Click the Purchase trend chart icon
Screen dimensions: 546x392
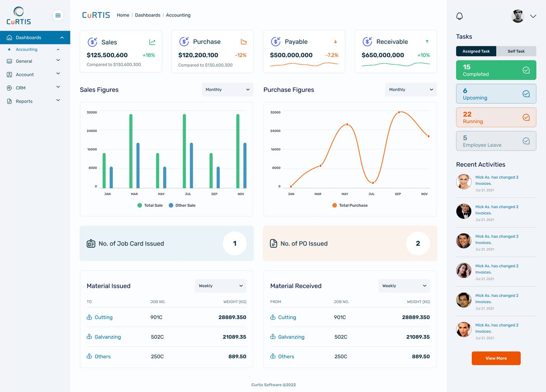244,41
